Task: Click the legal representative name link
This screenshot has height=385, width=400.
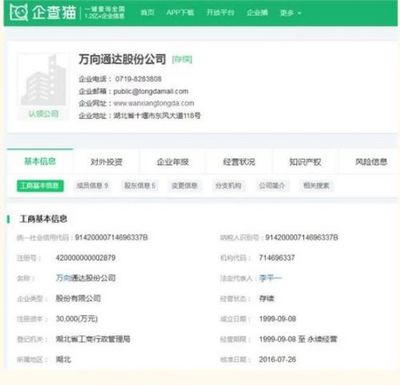Action: pyautogui.click(x=271, y=278)
